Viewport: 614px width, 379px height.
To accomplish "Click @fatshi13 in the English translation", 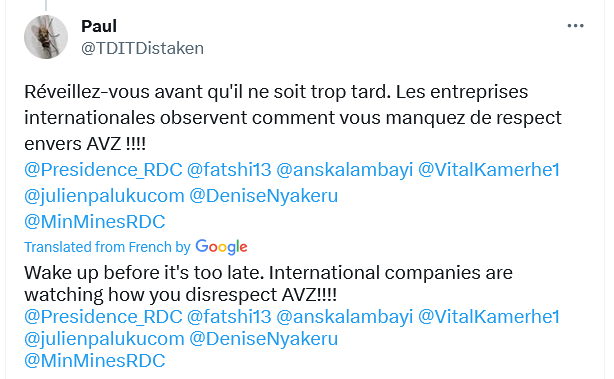I will pyautogui.click(x=229, y=317).
